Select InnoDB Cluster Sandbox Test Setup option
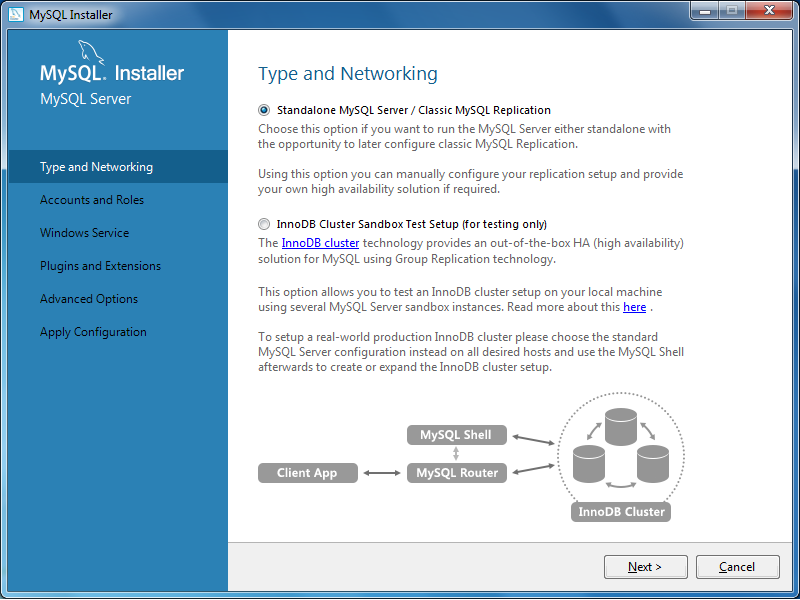This screenshot has height=600, width=800. coord(264,224)
